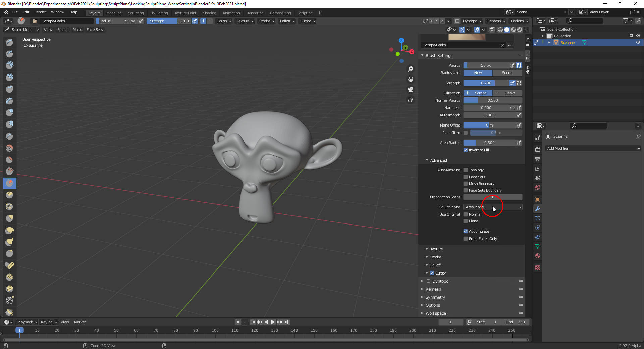Open the World properties tab

(538, 187)
